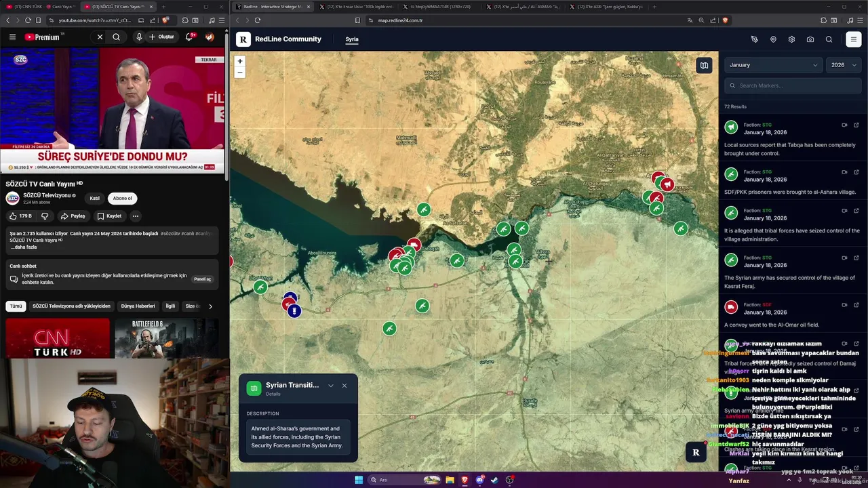
Task: Toggle the map layers book icon
Action: (x=704, y=65)
